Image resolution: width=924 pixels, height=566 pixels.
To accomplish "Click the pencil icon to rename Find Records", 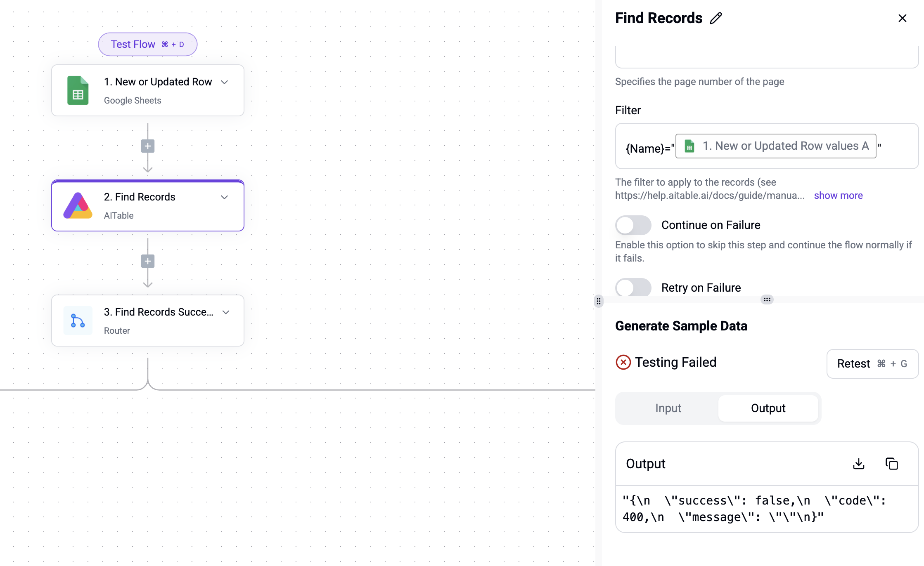I will click(716, 18).
